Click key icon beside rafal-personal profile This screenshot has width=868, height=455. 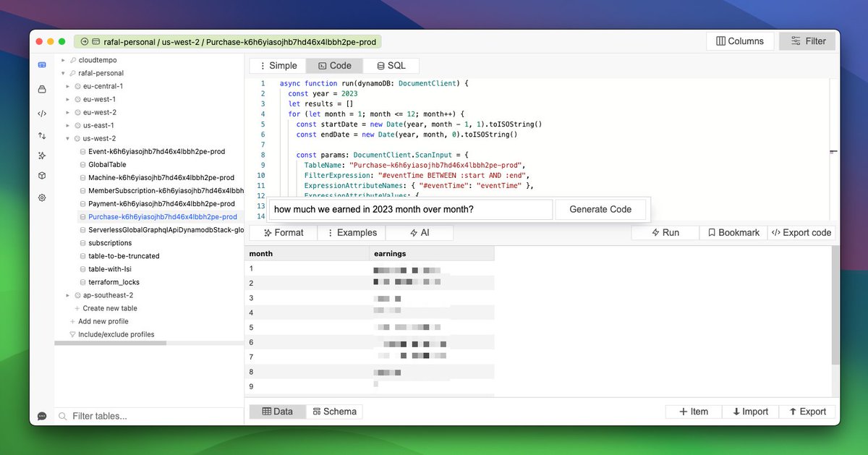tap(73, 73)
